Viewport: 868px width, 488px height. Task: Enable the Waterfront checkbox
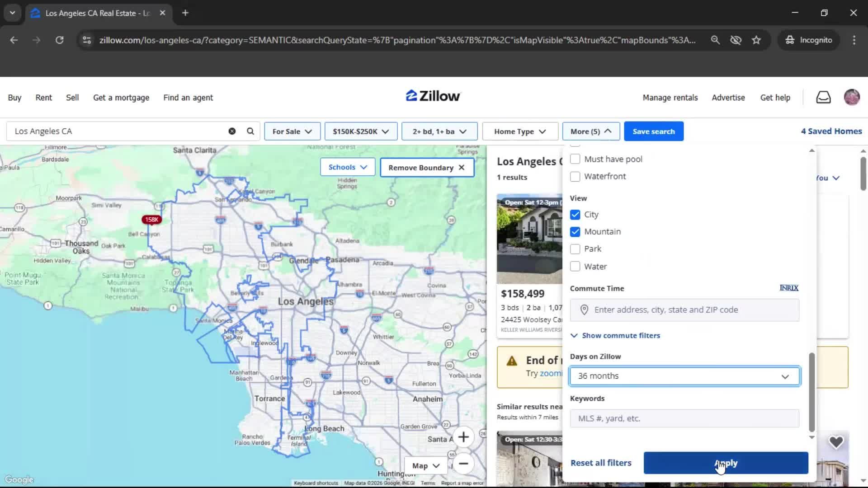(x=575, y=176)
